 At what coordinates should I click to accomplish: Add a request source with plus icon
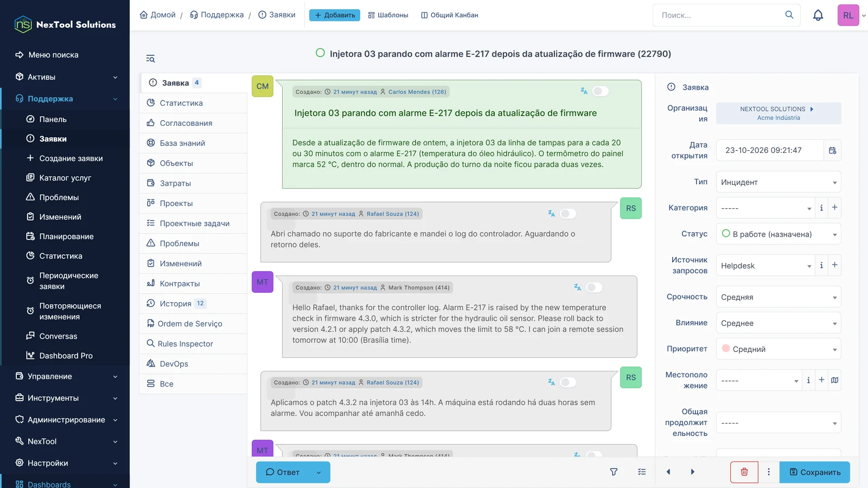834,265
